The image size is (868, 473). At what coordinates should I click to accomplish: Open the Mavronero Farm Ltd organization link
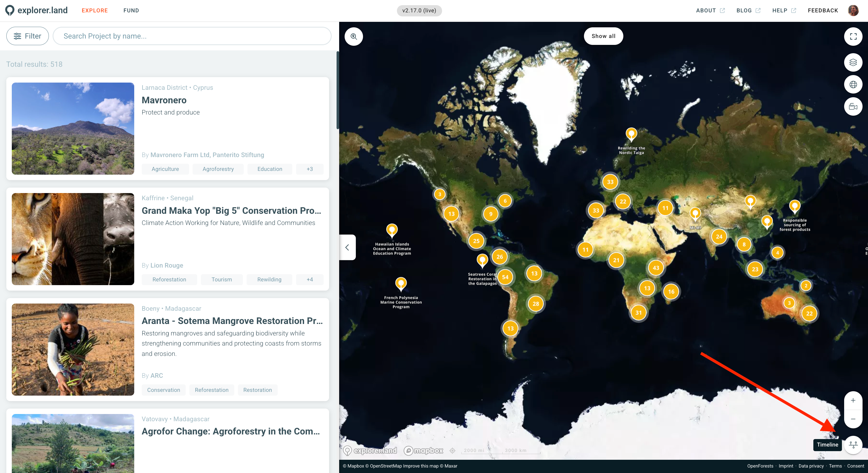(180, 155)
